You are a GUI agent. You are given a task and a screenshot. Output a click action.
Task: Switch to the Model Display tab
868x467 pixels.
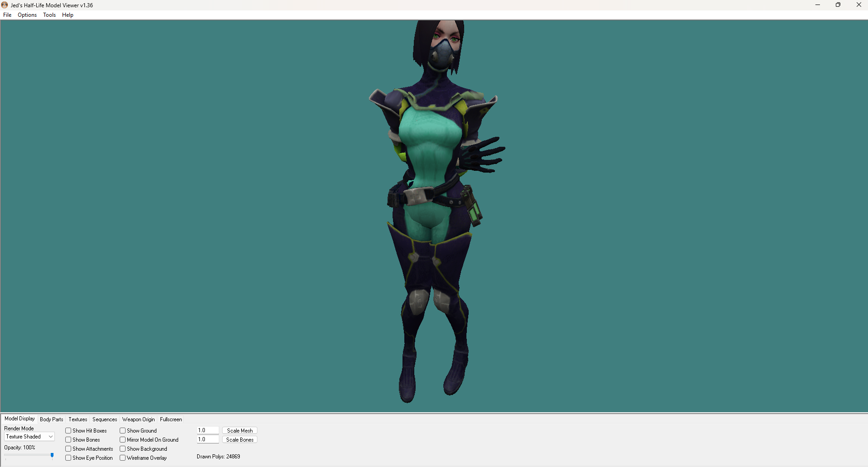point(19,419)
